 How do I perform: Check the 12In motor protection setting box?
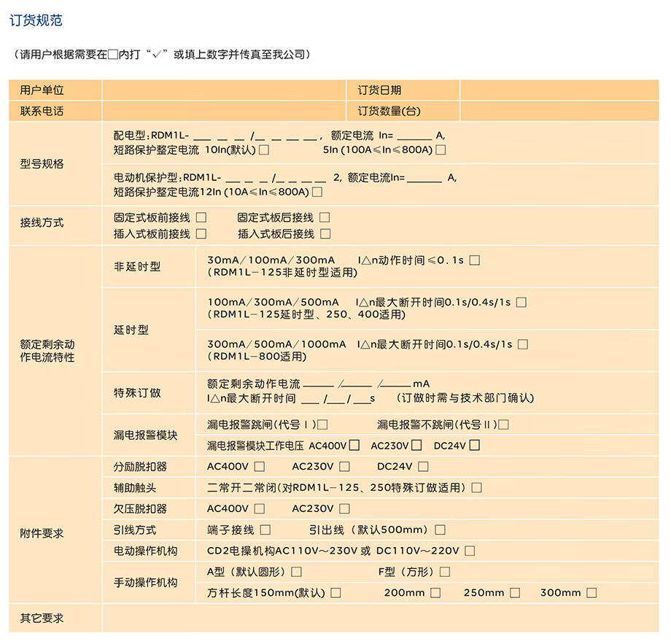pos(317,193)
